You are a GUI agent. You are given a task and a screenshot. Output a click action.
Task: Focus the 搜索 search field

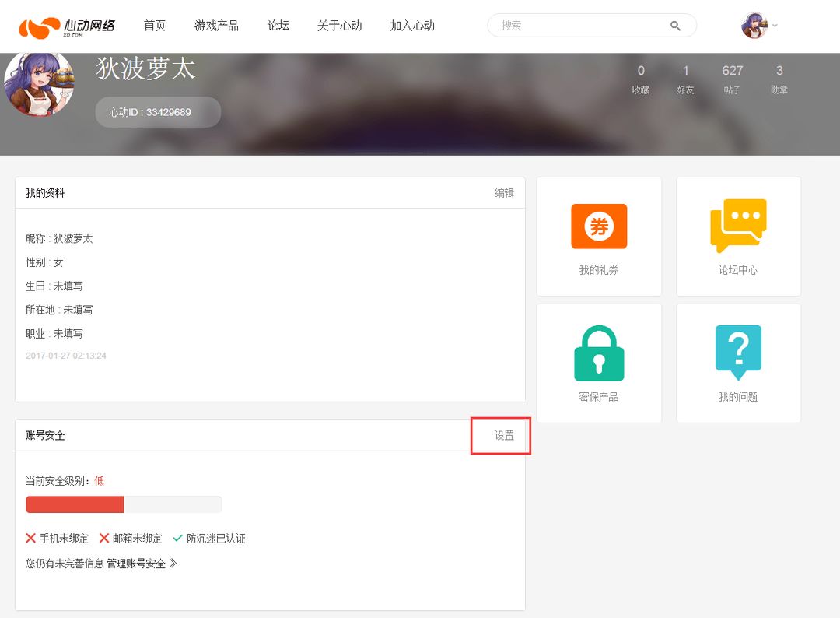coord(592,25)
